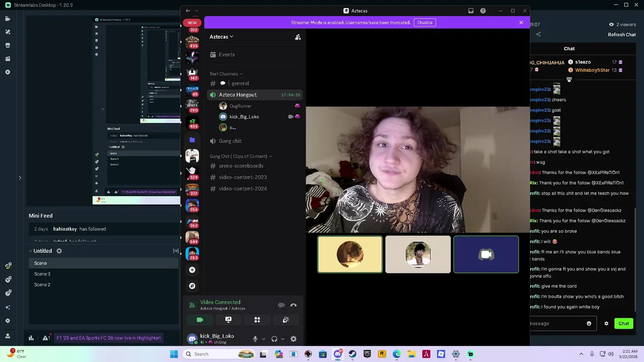
Task: Open video-content-2024 channel
Action: 255,189
